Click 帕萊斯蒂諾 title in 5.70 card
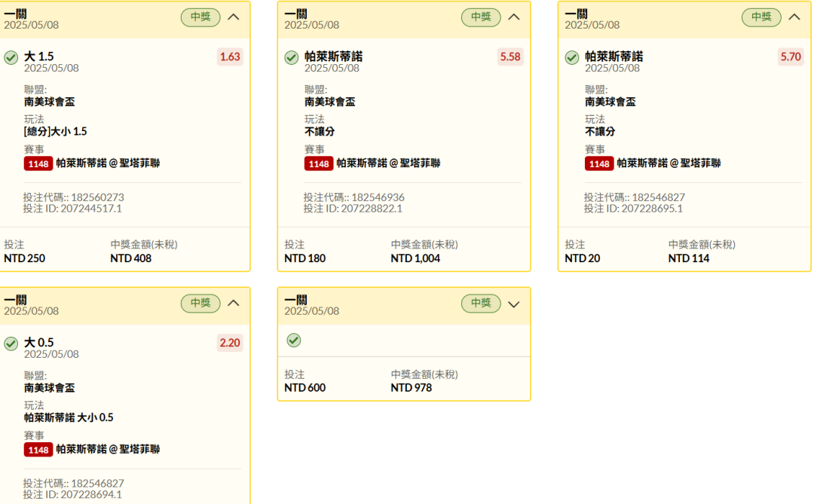Viewport: 814px width, 504px height. pos(614,56)
